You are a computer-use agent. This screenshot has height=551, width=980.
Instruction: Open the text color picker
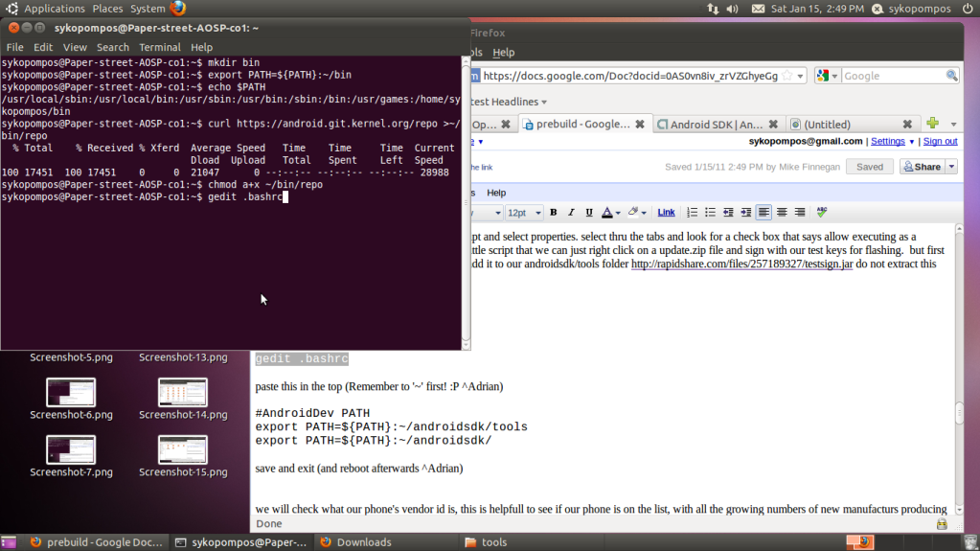(610, 213)
